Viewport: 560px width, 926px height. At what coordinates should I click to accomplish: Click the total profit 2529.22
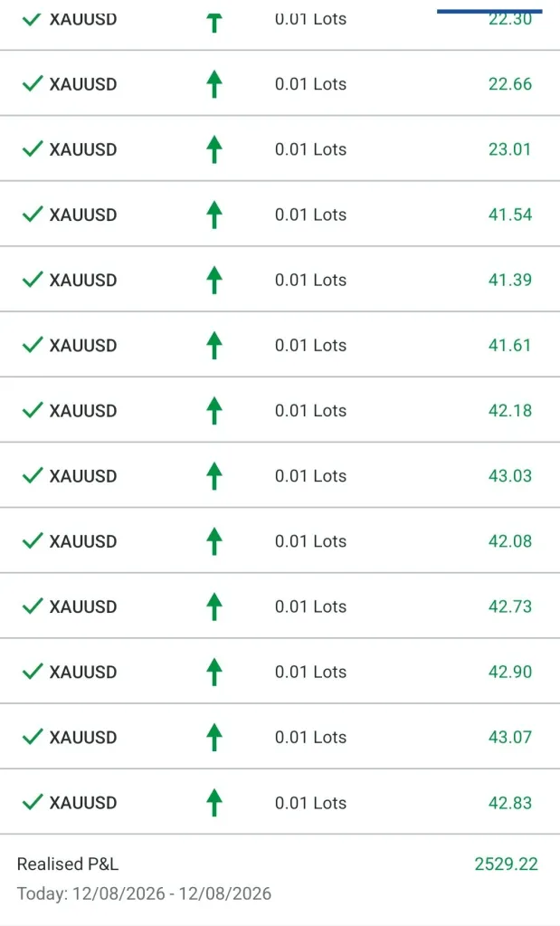(x=507, y=864)
